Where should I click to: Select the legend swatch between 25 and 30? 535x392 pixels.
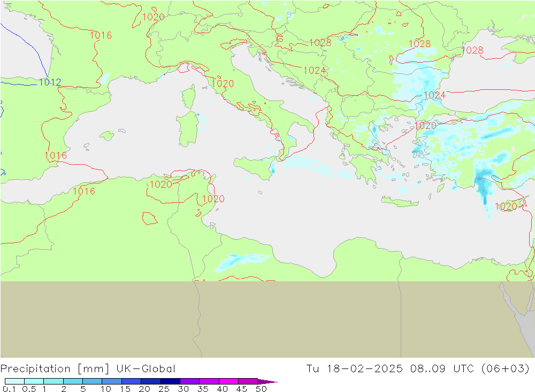click(x=170, y=381)
